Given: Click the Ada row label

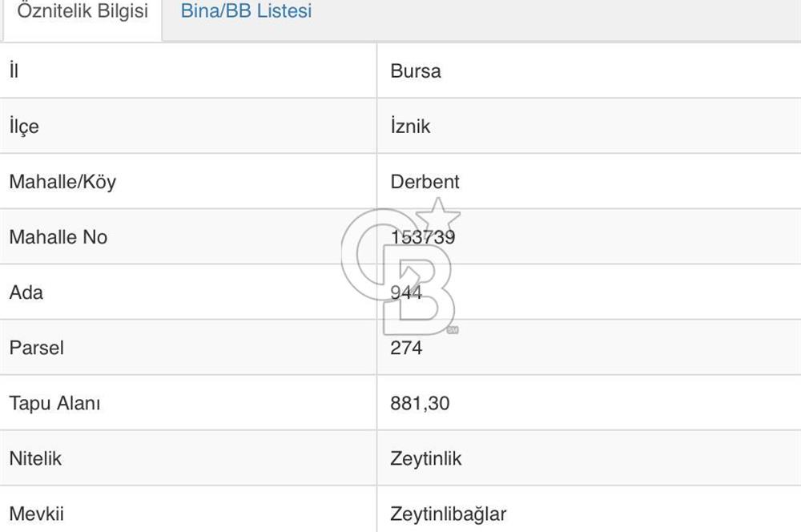Looking at the screenshot, I should pos(26,292).
